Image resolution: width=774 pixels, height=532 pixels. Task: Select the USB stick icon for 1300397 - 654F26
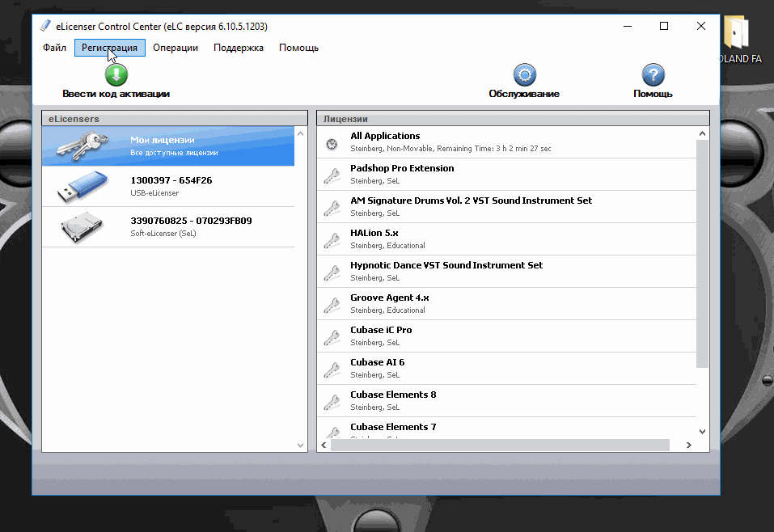click(x=82, y=187)
